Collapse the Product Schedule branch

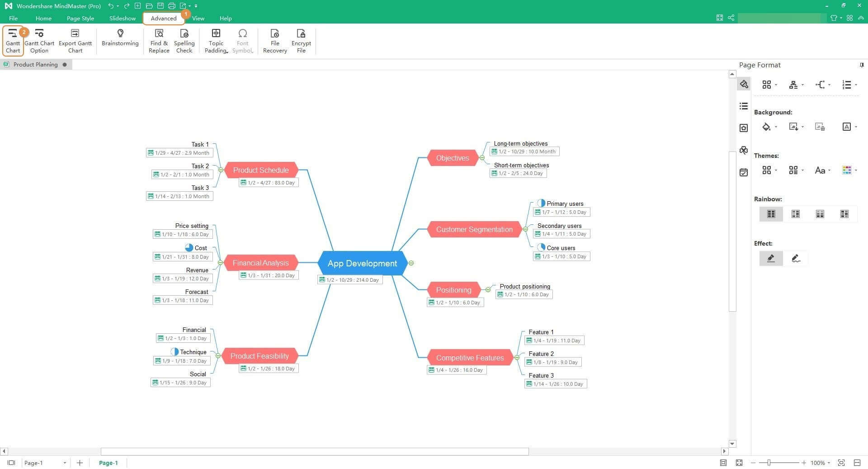point(221,170)
